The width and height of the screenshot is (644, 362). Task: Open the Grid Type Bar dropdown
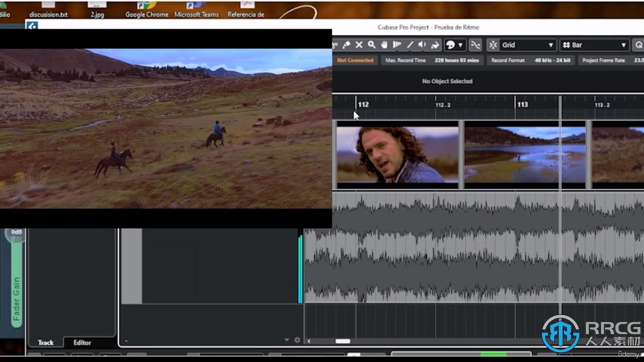[595, 45]
